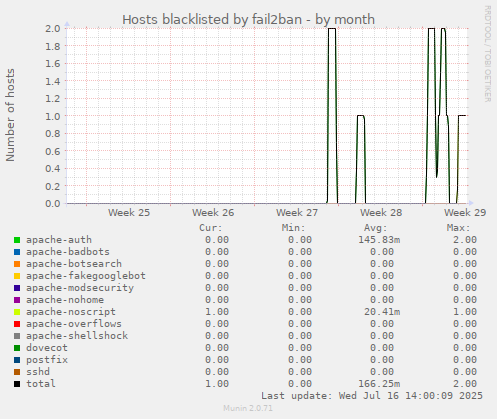Image resolution: width=497 pixels, height=419 pixels.
Task: Click apache-noscript max value 1.00
Action: (465, 312)
